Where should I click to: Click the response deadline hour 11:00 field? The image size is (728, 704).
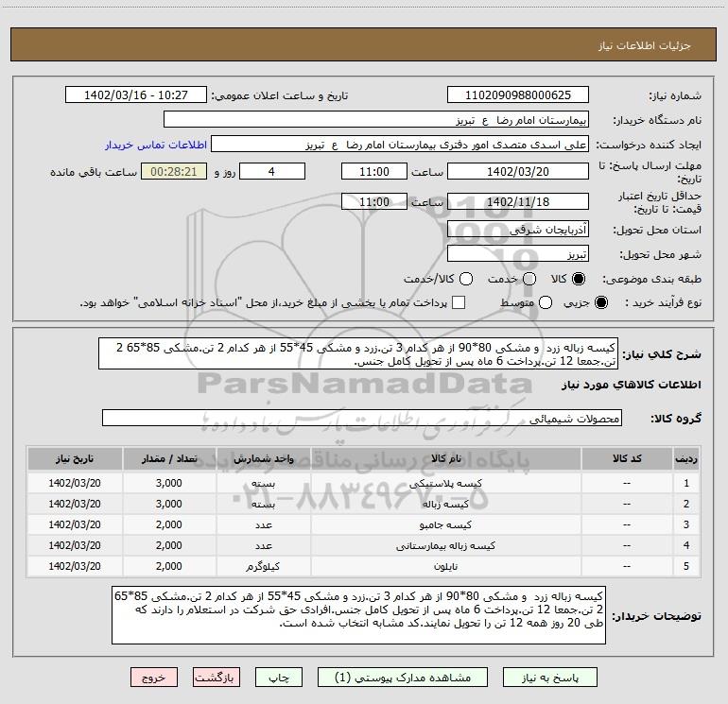click(x=374, y=171)
